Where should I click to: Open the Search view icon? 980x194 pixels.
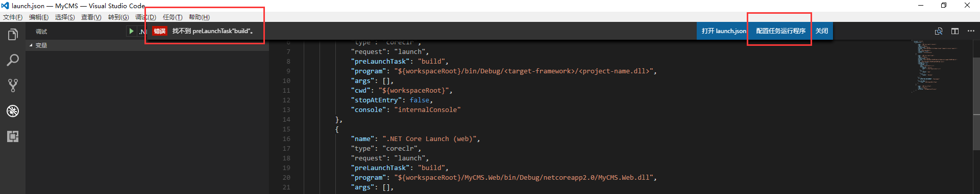click(13, 60)
